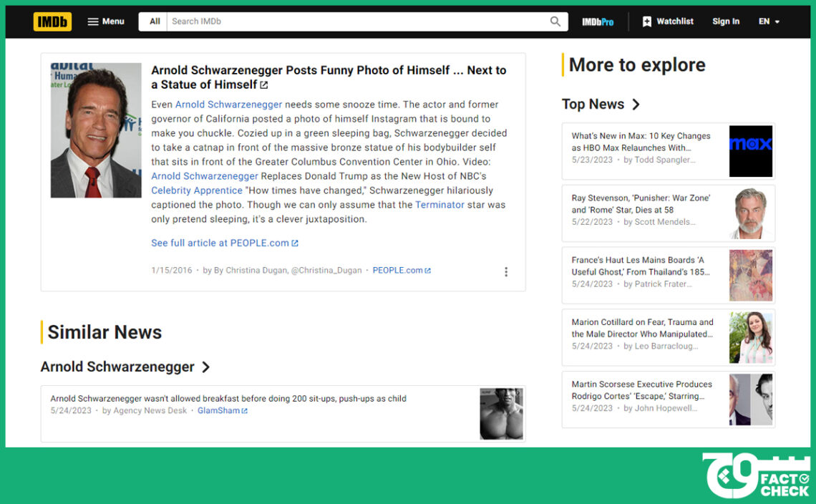Viewport: 816px width, 504px height.
Task: Open the bodybuilder thumbnail in similar news
Action: [x=501, y=414]
